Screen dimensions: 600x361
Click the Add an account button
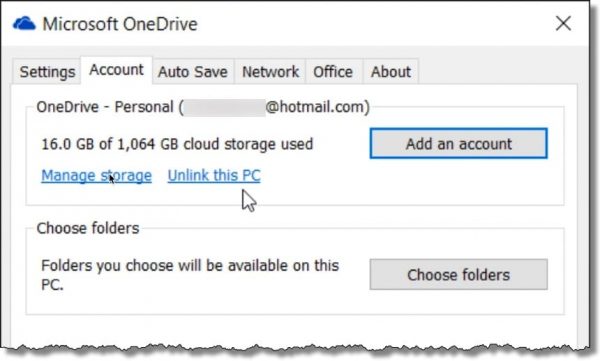point(458,144)
